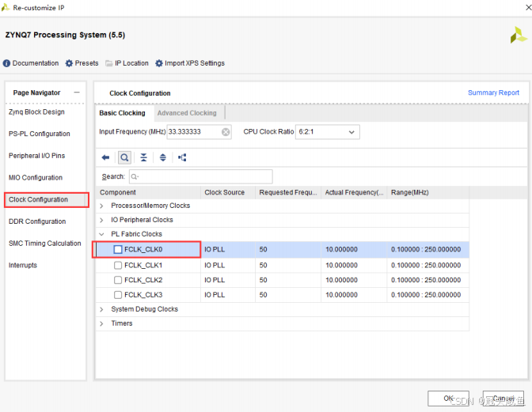This screenshot has width=532, height=412.
Task: Switch to the Advanced Clocking tab
Action: [x=187, y=113]
